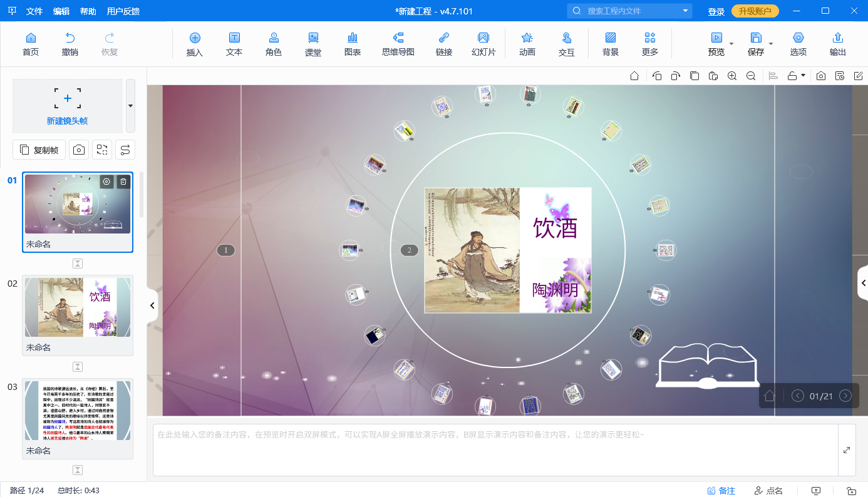Image resolution: width=868 pixels, height=497 pixels.
Task: Click the edit note icon in canvas toolbar
Action: tap(859, 76)
